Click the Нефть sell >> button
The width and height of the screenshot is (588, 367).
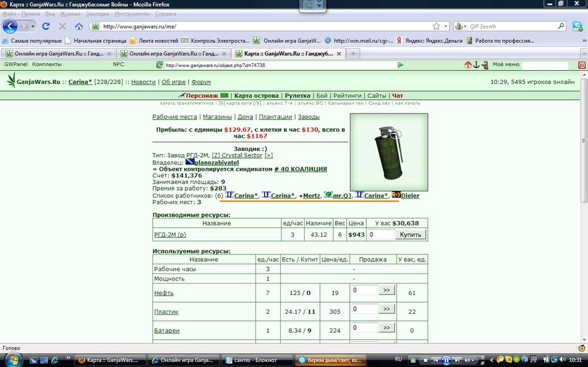(386, 290)
